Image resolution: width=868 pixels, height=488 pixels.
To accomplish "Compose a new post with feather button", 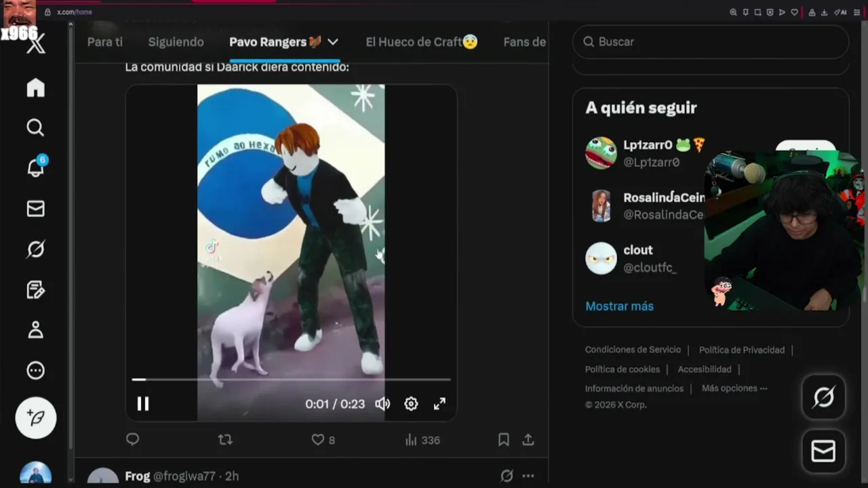I will [x=36, y=418].
